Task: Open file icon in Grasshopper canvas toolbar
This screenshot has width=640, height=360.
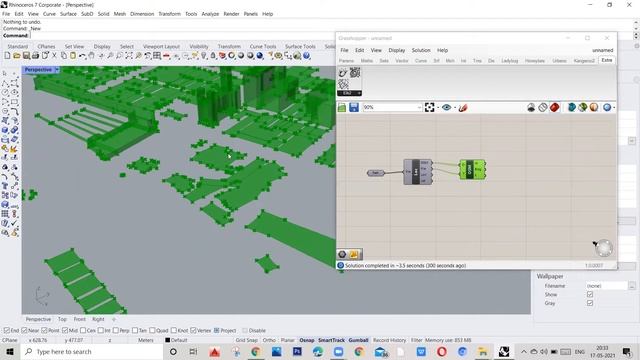Action: coord(342,107)
